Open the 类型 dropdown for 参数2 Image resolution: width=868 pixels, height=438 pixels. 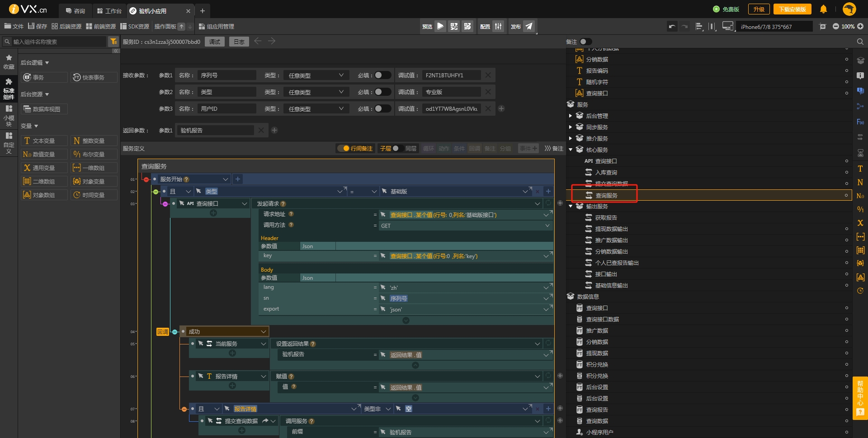click(x=316, y=92)
